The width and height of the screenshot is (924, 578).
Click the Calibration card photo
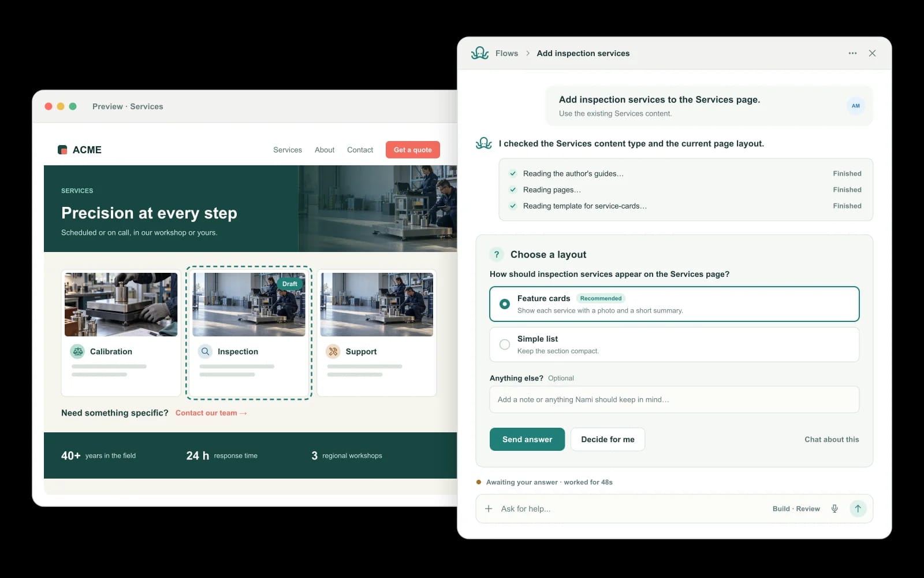tap(121, 305)
